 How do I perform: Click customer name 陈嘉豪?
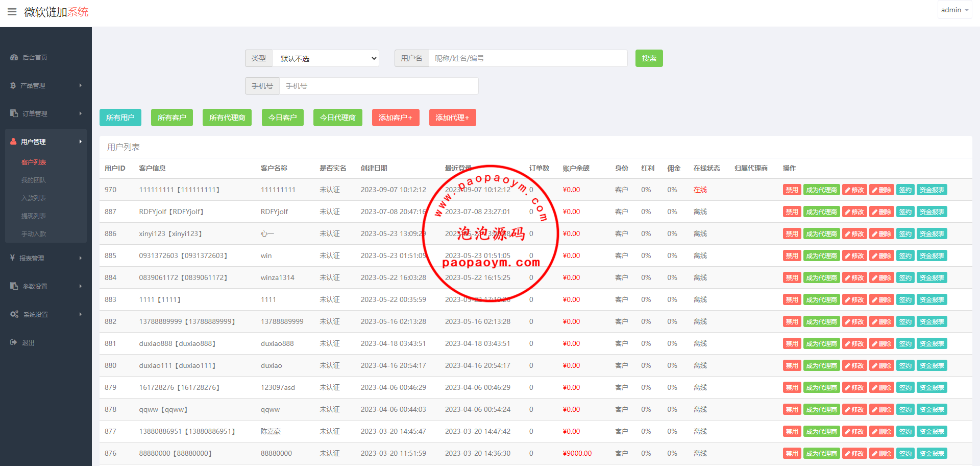coord(271,431)
